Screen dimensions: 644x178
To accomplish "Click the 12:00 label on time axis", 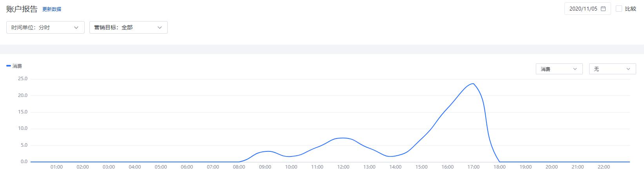I will point(343,167).
